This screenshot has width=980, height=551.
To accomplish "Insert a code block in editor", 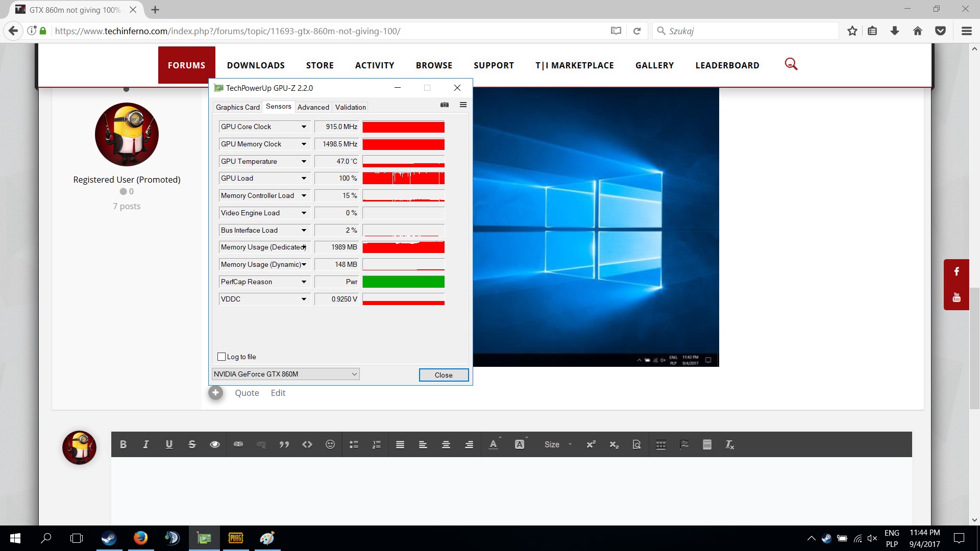I will click(307, 444).
